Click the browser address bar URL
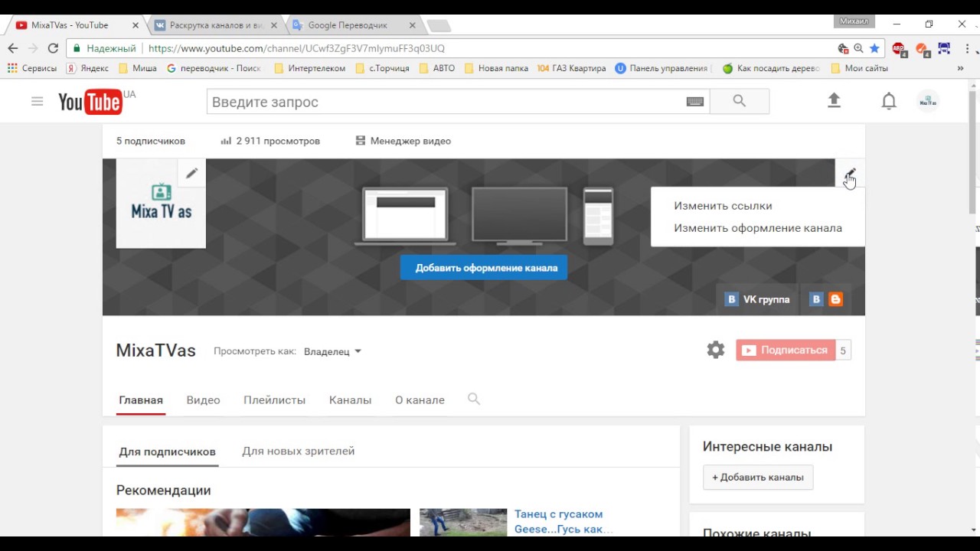The image size is (980, 551). coord(296,48)
